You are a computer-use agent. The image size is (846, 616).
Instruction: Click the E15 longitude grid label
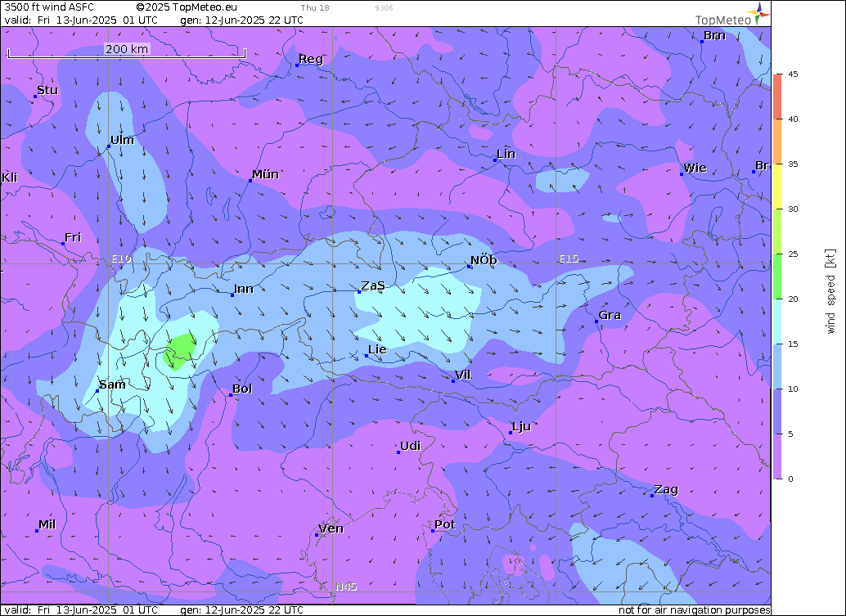click(569, 259)
